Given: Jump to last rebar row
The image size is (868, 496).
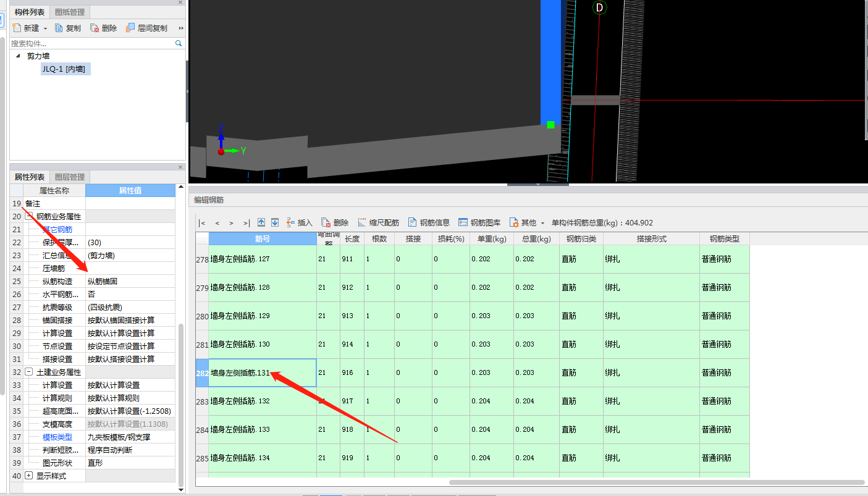Looking at the screenshot, I should [x=246, y=223].
